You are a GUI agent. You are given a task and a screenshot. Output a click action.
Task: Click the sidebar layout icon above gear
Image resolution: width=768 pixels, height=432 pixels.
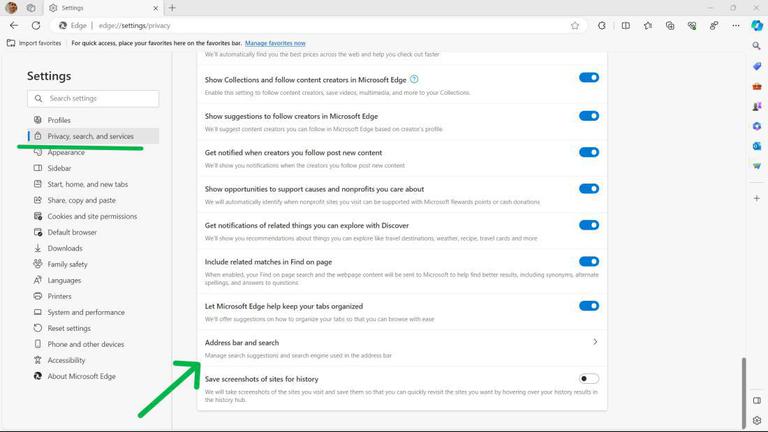757,400
